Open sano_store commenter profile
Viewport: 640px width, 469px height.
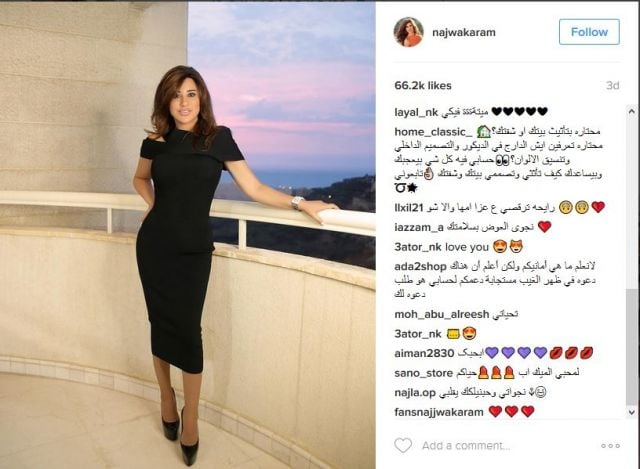(424, 373)
